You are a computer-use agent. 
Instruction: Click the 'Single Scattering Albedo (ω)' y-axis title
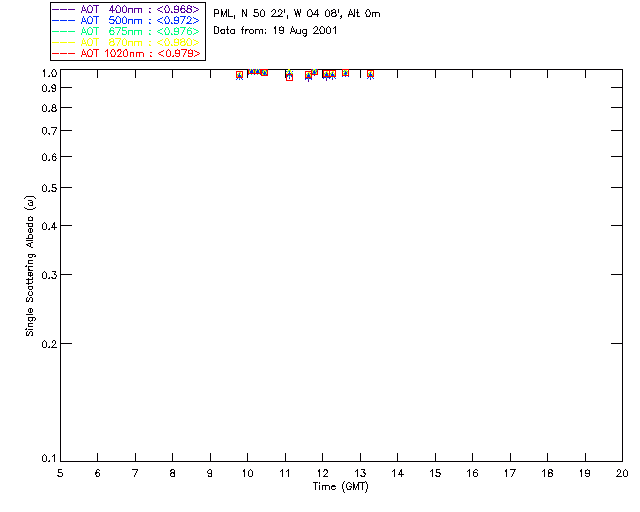[x=30, y=266]
